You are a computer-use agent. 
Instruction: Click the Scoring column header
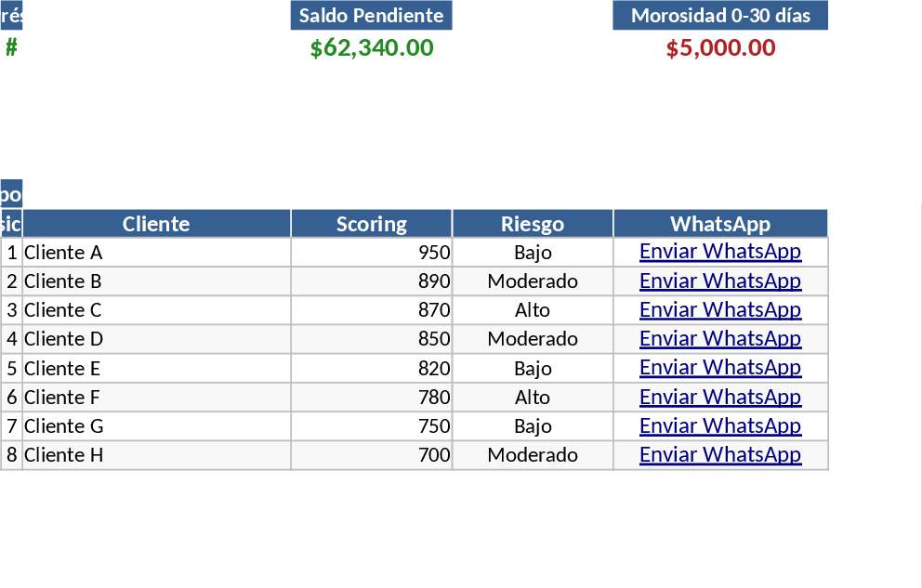point(371,224)
